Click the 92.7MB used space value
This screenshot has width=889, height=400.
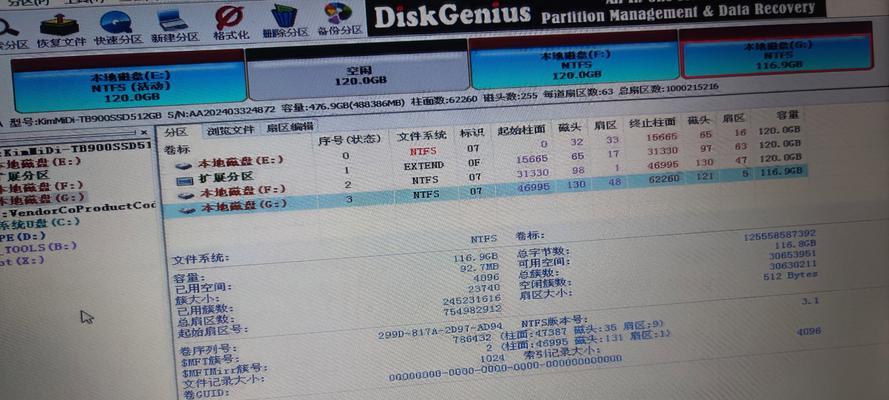click(x=480, y=267)
